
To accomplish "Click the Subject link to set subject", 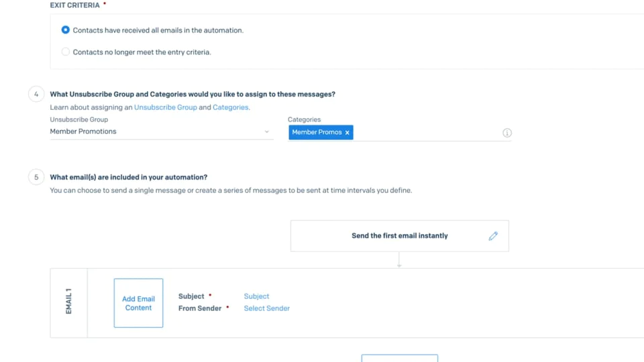I will point(256,296).
